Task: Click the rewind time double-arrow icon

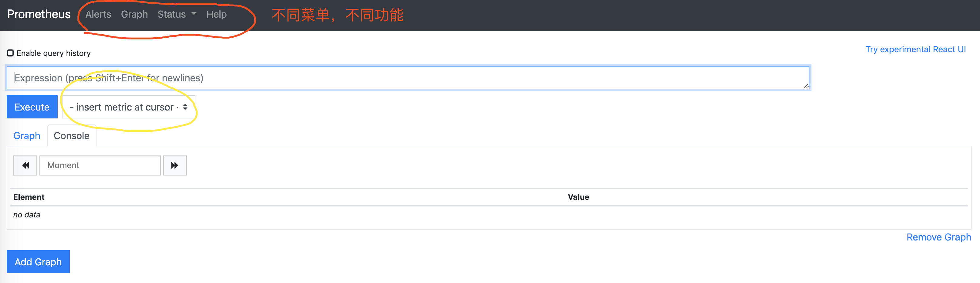Action: [x=25, y=165]
